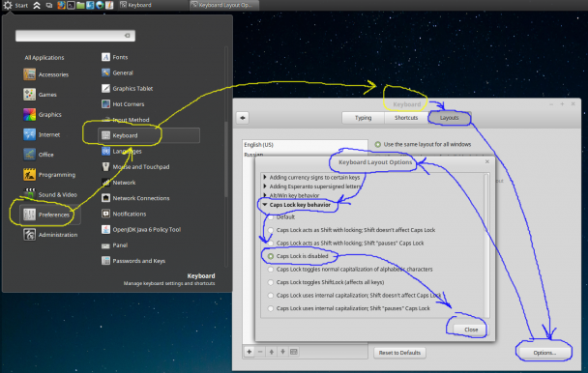This screenshot has height=373, width=588.
Task: Expand Alt/Win key behavior
Action: click(265, 195)
